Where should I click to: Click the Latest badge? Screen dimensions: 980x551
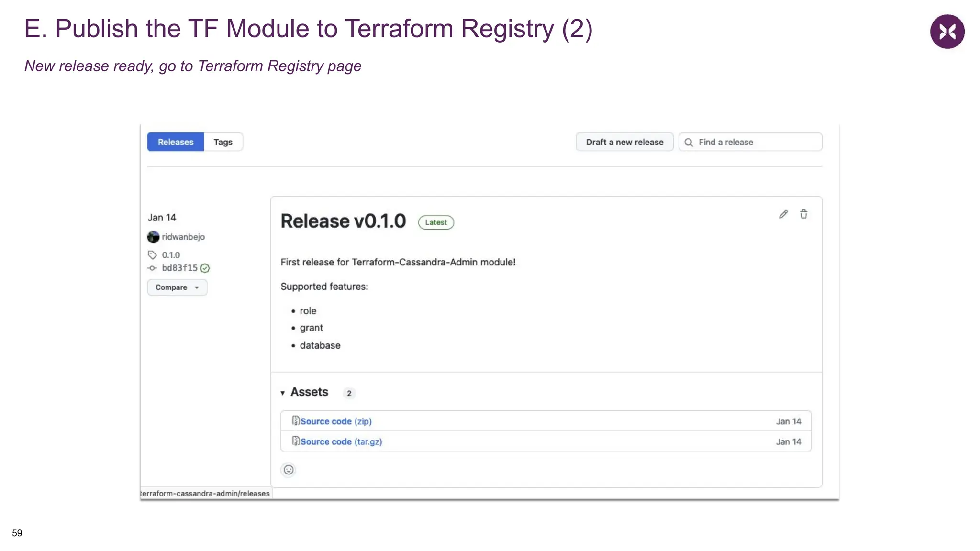(x=436, y=222)
